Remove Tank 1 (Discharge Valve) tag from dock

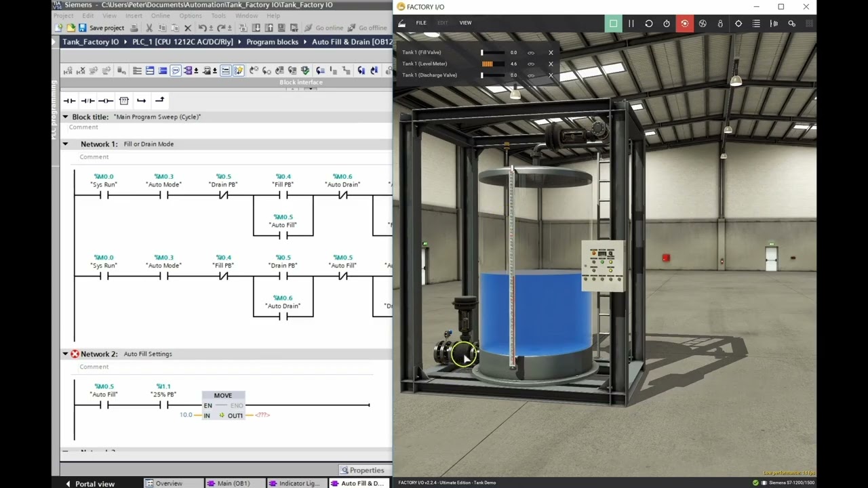tap(551, 75)
